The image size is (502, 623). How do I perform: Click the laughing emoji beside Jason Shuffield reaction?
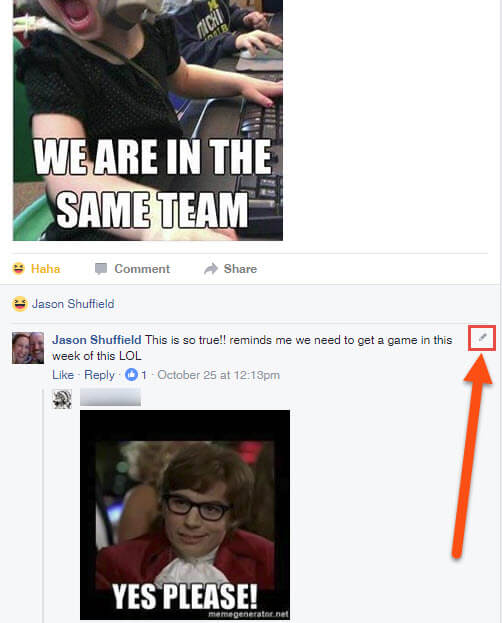tap(19, 304)
